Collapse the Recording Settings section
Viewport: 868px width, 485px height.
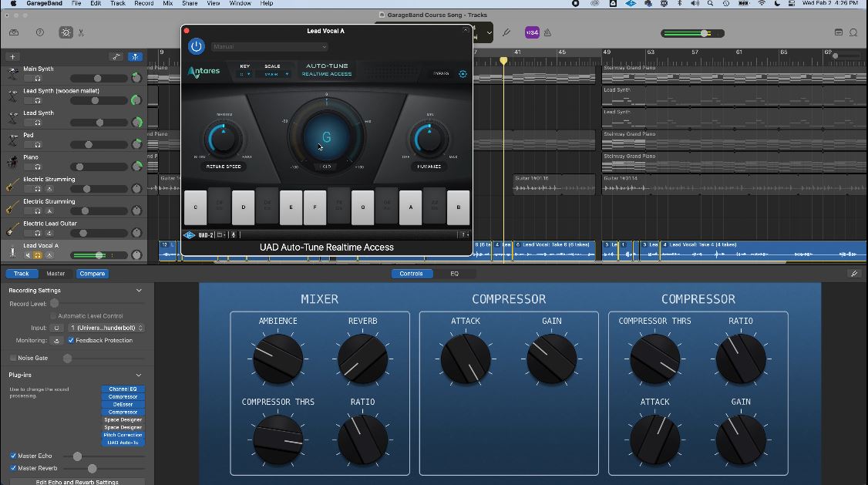[139, 291]
